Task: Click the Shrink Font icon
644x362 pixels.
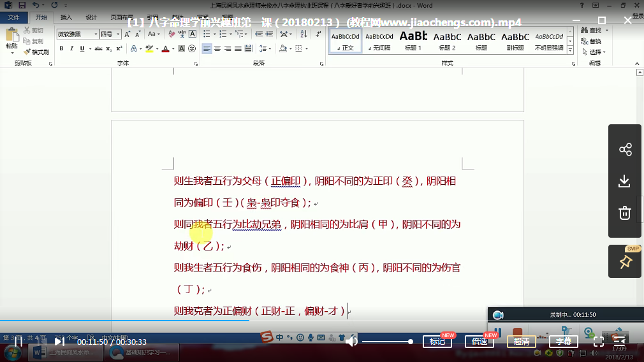Action: 138,34
